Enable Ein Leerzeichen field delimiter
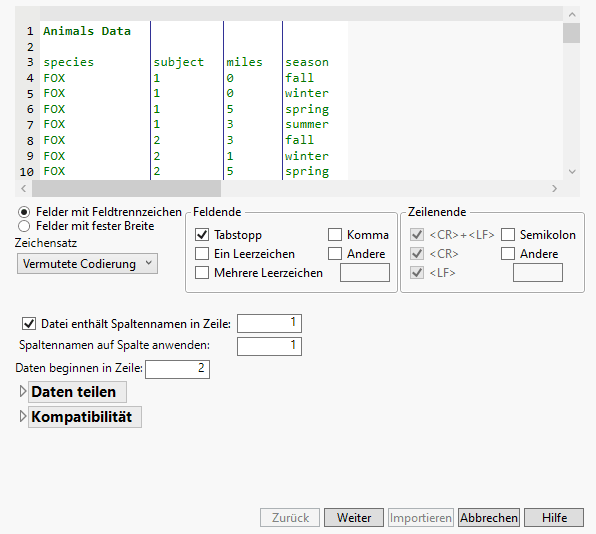 click(202, 254)
